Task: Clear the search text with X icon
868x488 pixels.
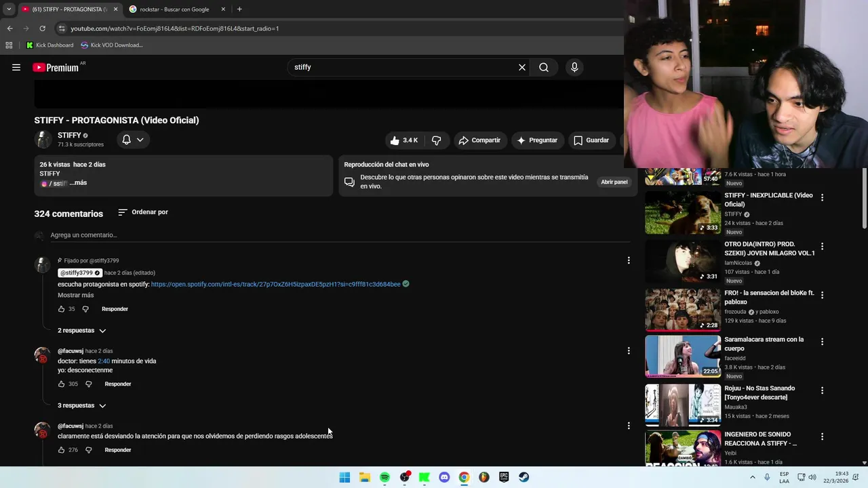Action: (x=522, y=67)
